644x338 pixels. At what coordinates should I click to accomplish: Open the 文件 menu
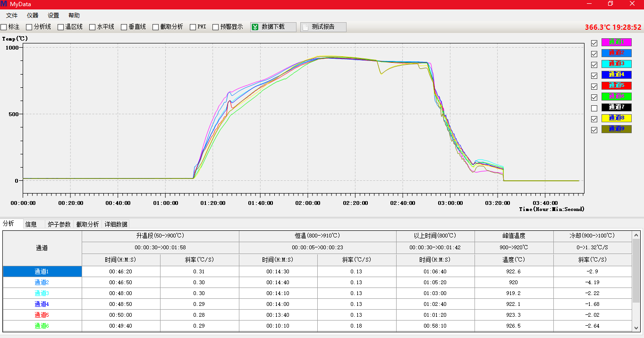(x=12, y=16)
